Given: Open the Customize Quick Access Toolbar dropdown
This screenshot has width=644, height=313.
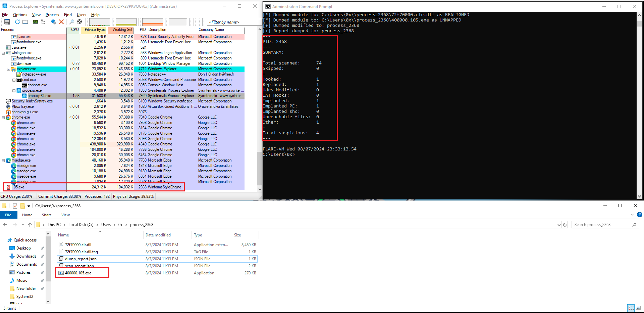Looking at the screenshot, I should [x=29, y=206].
